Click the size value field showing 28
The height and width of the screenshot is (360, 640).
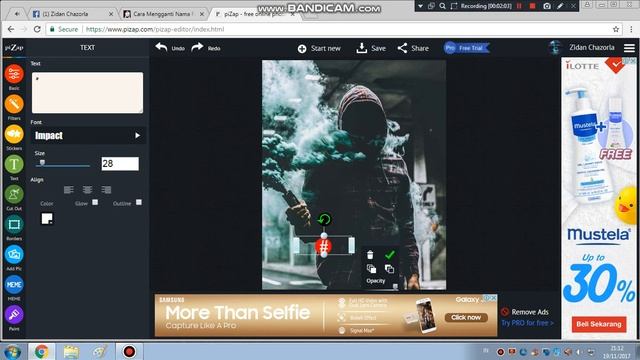coord(120,164)
